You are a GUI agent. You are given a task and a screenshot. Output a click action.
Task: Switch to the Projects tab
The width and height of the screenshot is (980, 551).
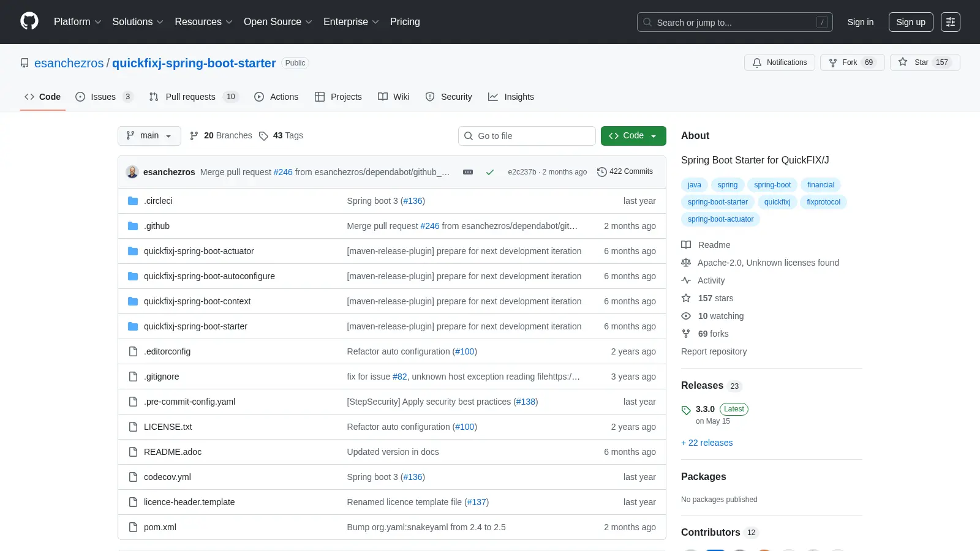(338, 97)
